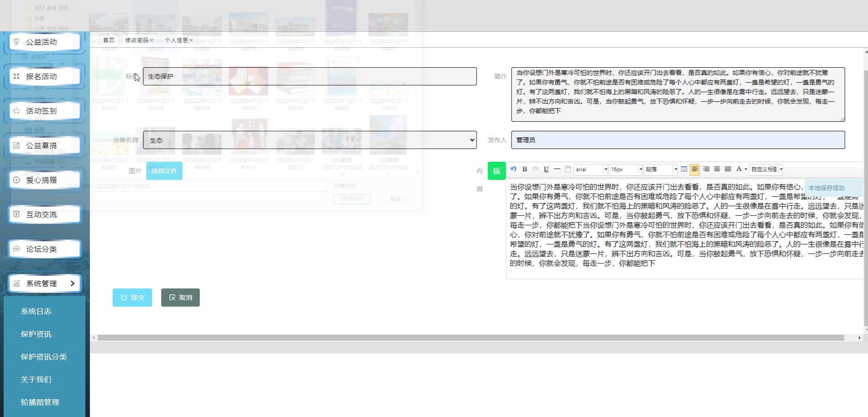Focus the 标题 field containing 生态保护
This screenshot has width=868, height=417.
coord(310,76)
